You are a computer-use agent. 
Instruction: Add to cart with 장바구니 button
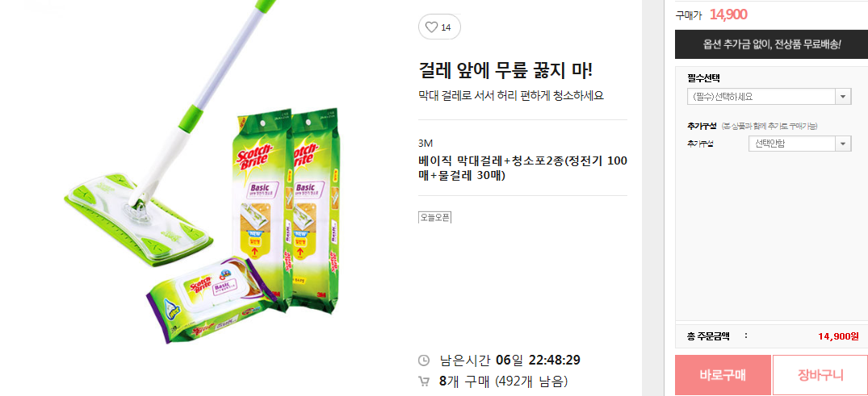[820, 375]
